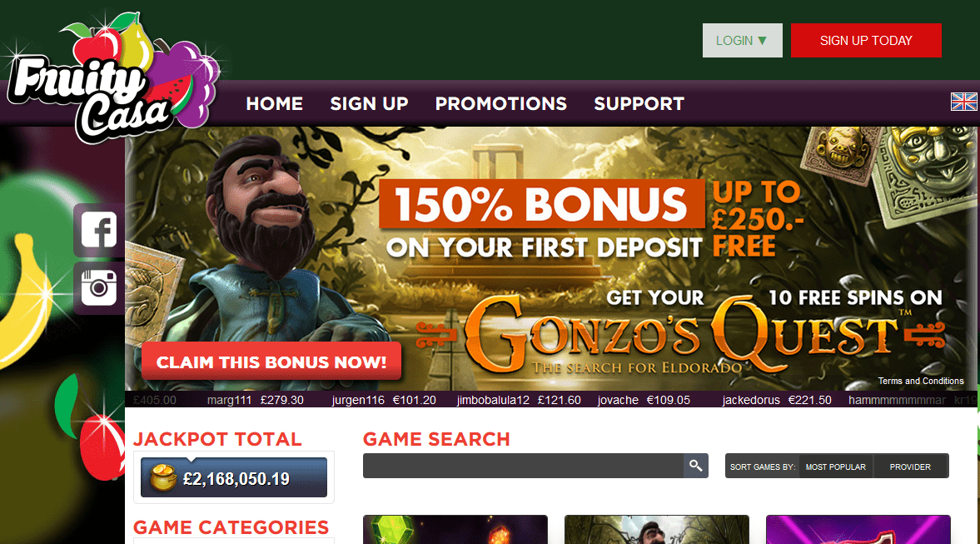
Task: Open the green gem game thumbnail
Action: pos(455,530)
